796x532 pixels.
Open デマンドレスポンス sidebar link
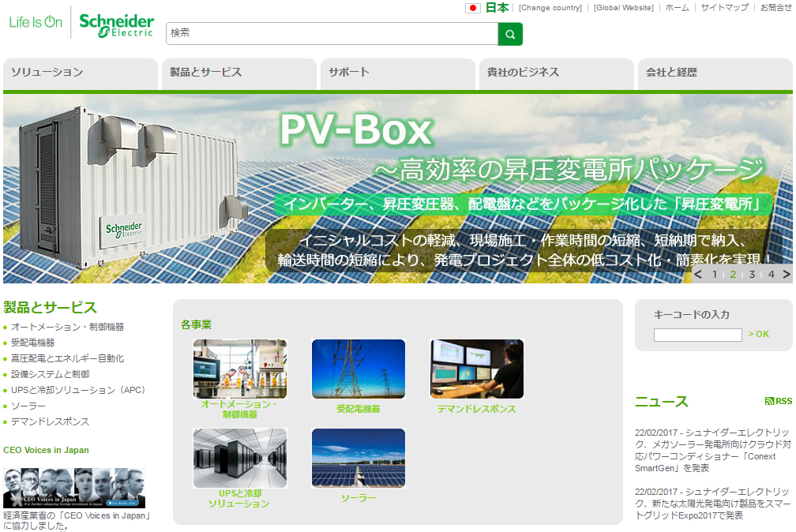[51, 421]
